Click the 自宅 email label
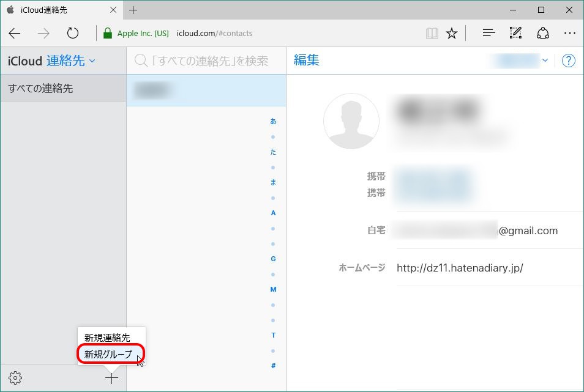This screenshot has width=584, height=392. coord(376,230)
